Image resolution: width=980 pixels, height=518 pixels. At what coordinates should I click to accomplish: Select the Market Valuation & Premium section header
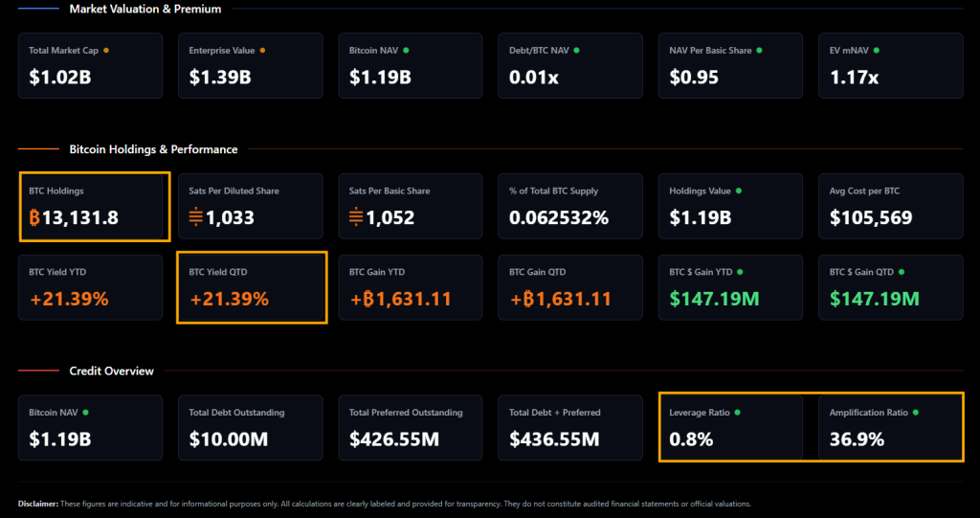pyautogui.click(x=145, y=9)
